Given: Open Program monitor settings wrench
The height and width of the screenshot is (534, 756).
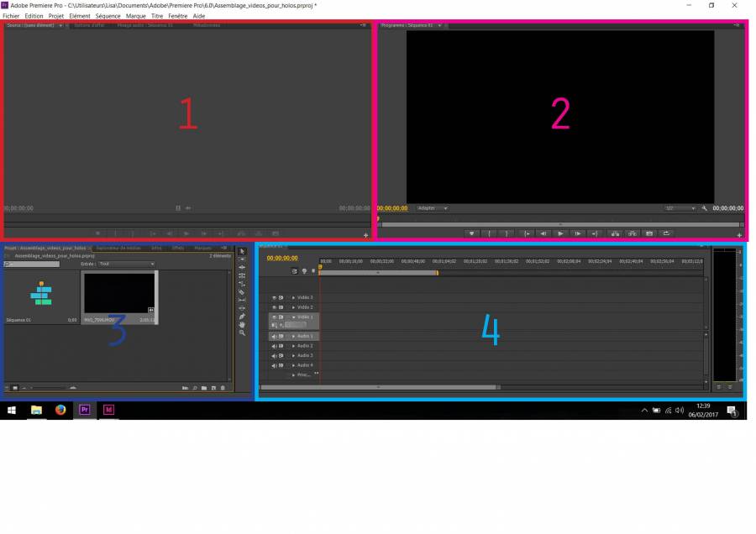Looking at the screenshot, I should click(704, 208).
